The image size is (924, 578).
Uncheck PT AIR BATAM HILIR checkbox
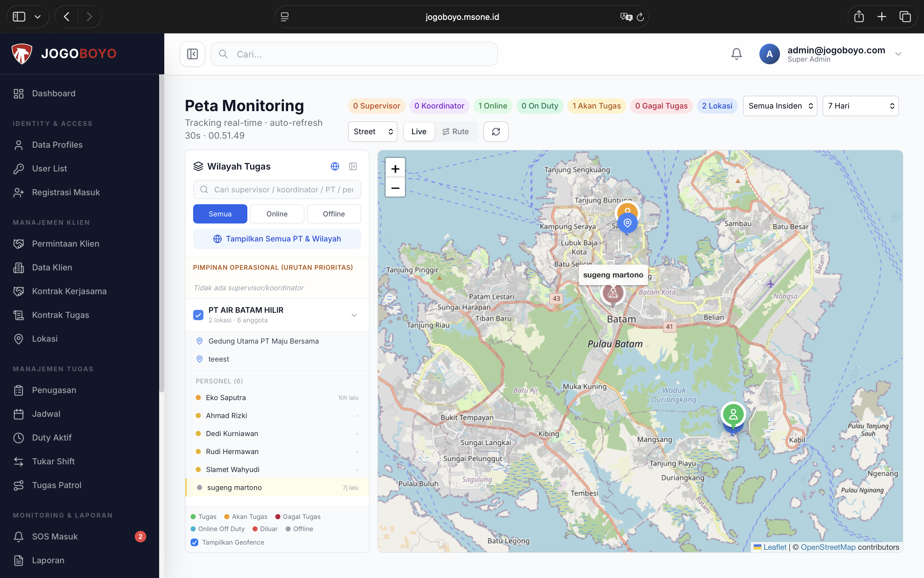tap(198, 315)
